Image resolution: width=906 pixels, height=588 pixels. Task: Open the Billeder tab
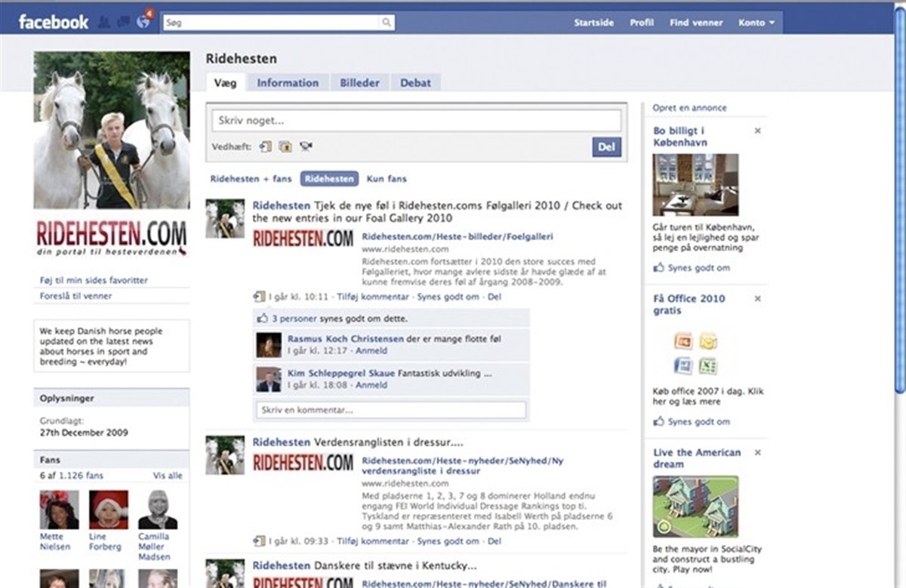[359, 83]
